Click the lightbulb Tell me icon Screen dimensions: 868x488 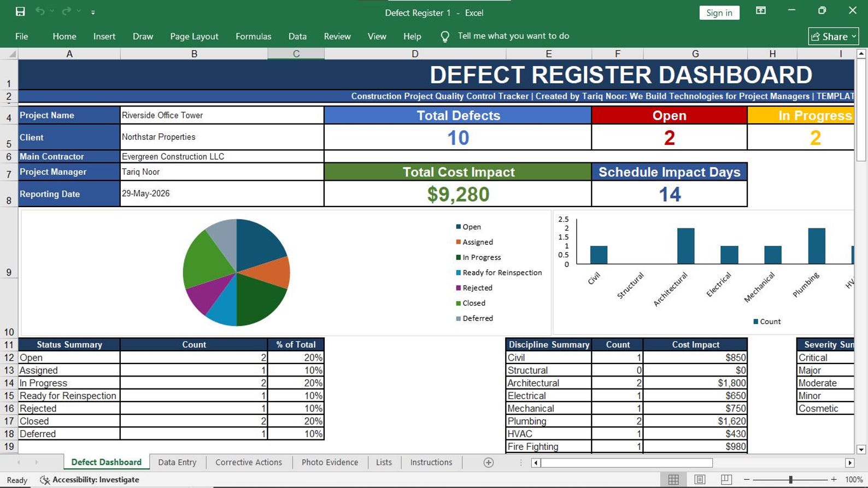click(445, 36)
